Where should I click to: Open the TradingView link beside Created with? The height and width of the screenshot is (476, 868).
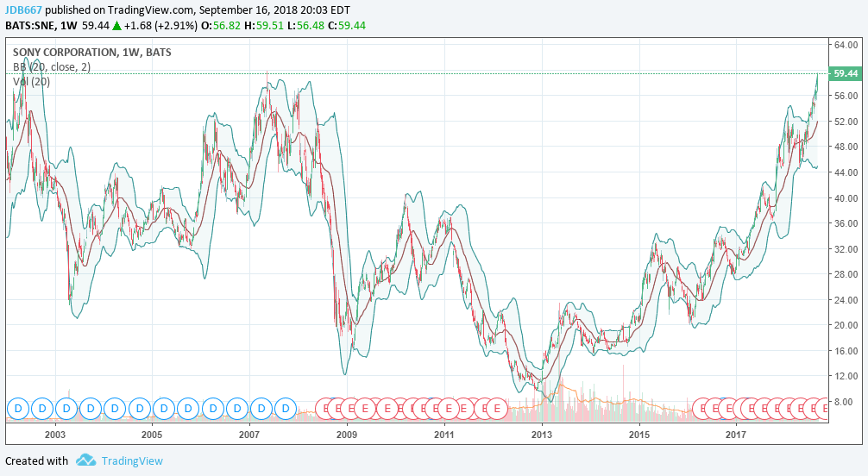(132, 460)
